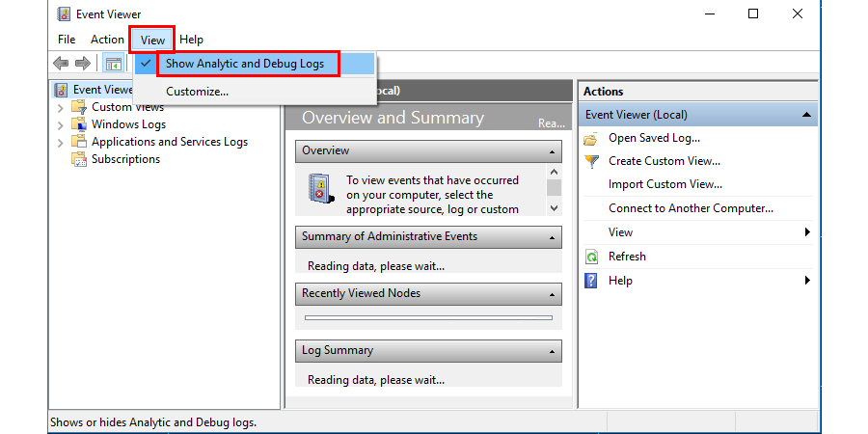Click the Refresh action text
This screenshot has height=434, width=868.
tap(627, 257)
